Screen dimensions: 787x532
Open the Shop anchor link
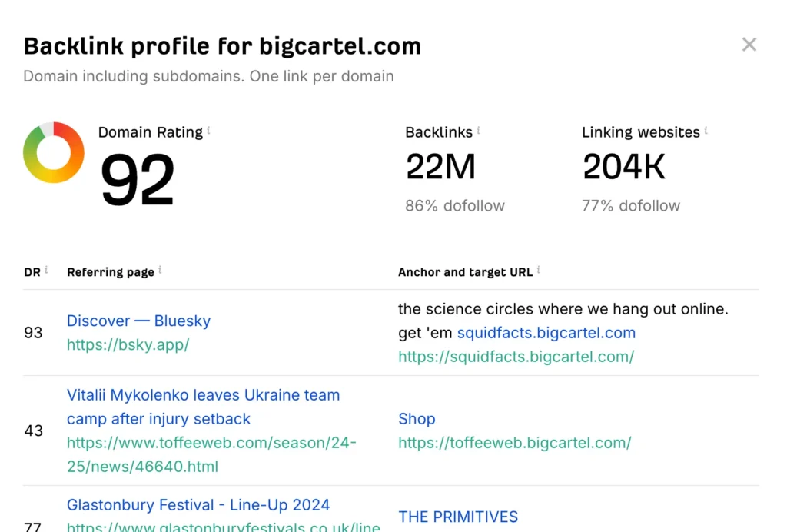click(417, 419)
